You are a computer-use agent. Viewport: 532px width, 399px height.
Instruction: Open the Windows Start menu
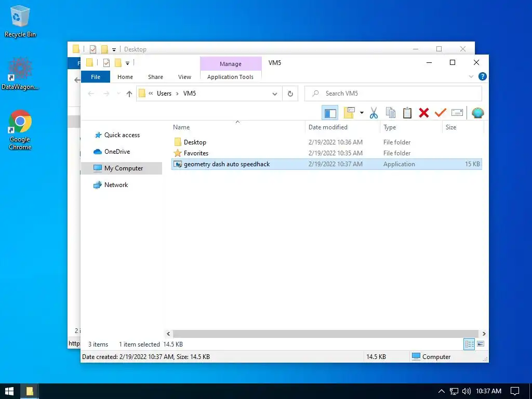pos(9,391)
